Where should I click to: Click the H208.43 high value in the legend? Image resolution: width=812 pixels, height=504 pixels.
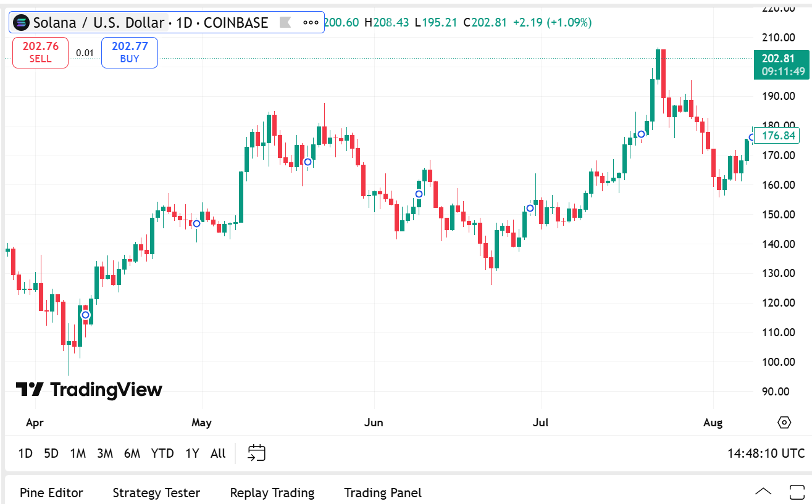[x=387, y=23]
